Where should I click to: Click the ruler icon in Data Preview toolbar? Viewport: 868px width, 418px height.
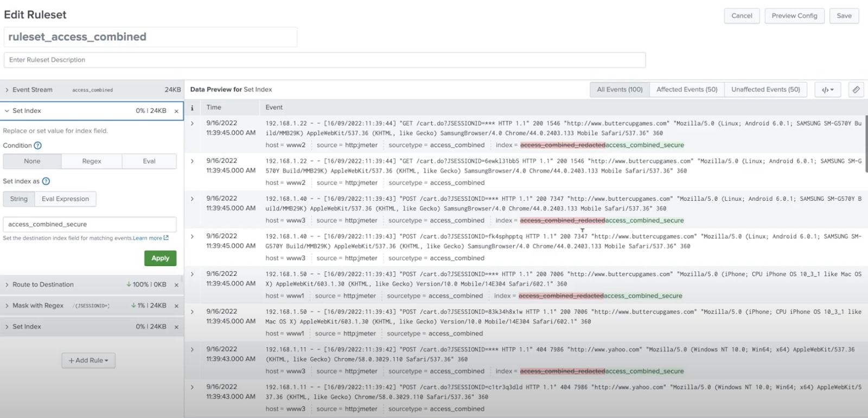856,90
